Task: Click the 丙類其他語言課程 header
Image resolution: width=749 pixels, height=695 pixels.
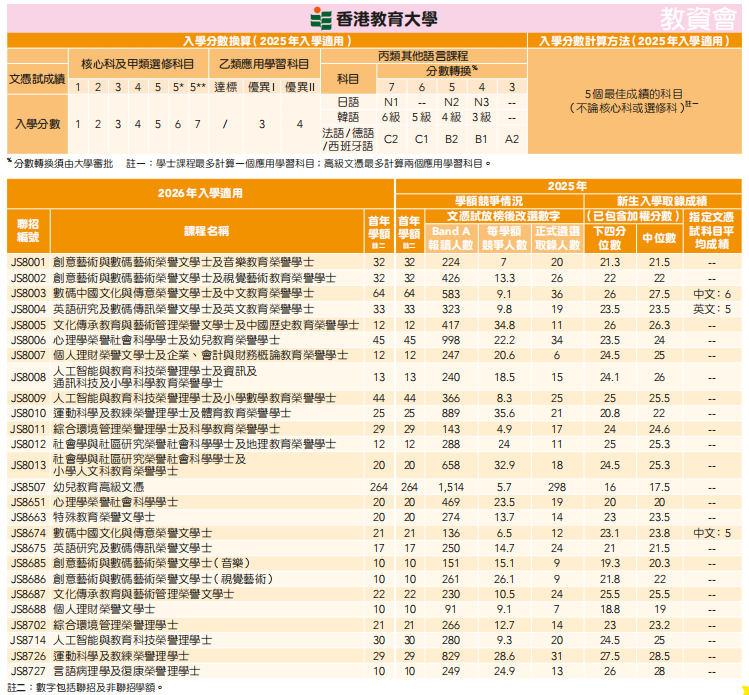Action: tap(423, 56)
